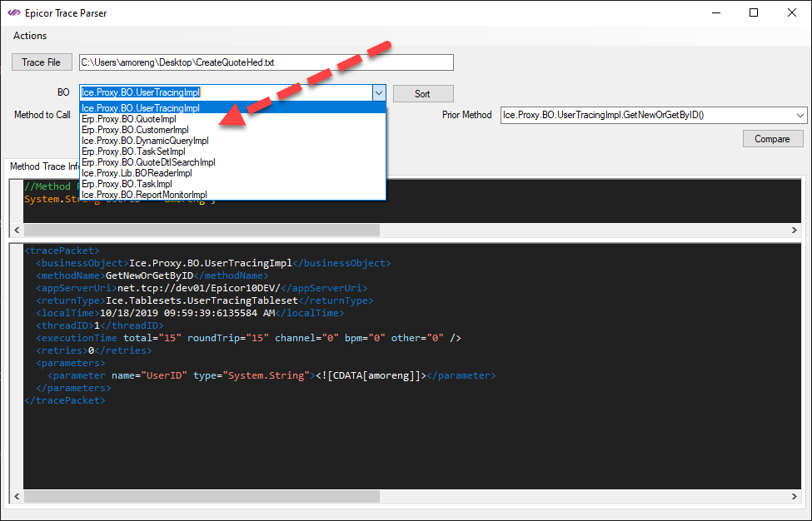Click left arrow of upper pane scrollbar
Image resolution: width=812 pixels, height=521 pixels.
pyautogui.click(x=17, y=231)
